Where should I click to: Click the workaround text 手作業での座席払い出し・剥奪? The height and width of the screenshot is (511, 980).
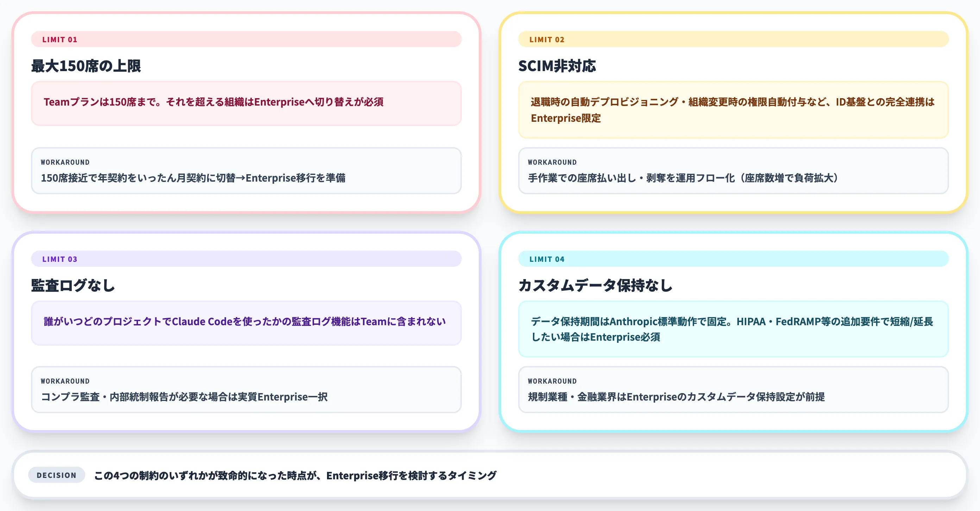click(683, 178)
